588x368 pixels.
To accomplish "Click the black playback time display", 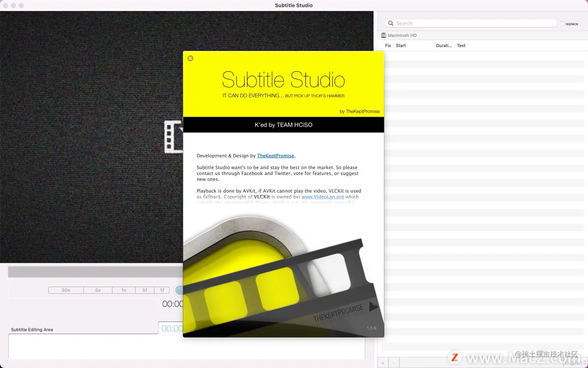I will point(172,304).
